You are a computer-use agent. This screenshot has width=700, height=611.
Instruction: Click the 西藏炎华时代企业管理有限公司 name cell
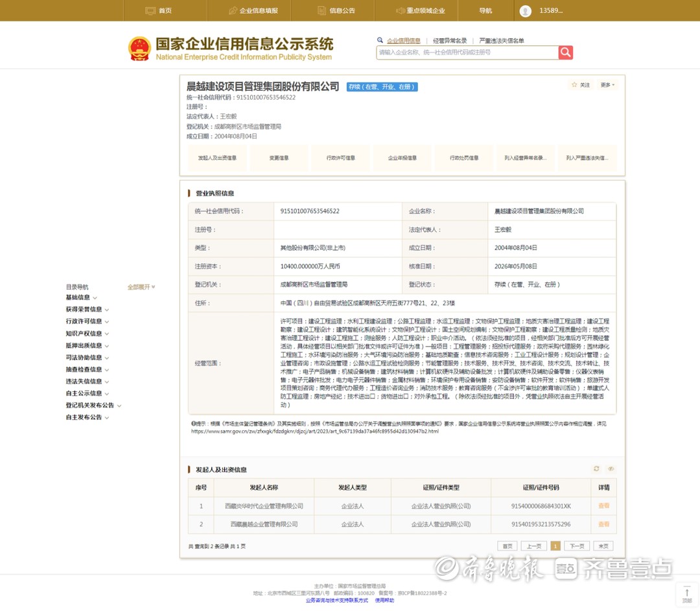[x=264, y=505]
